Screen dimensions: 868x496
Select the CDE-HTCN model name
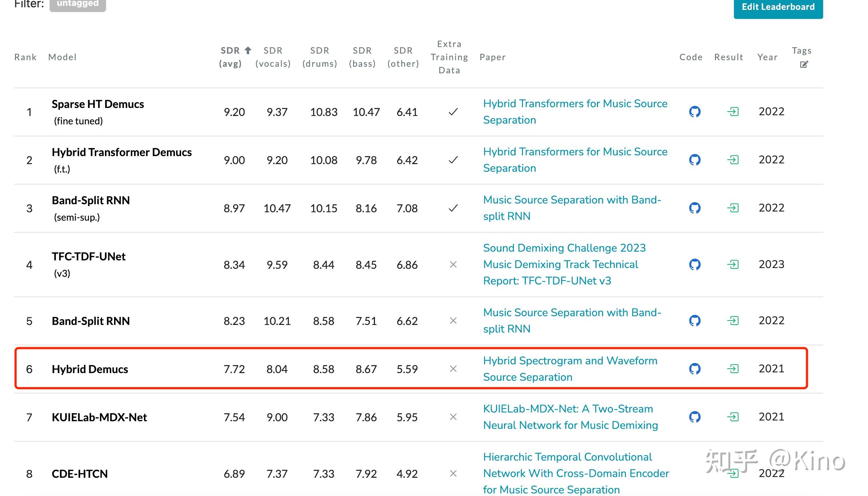80,474
